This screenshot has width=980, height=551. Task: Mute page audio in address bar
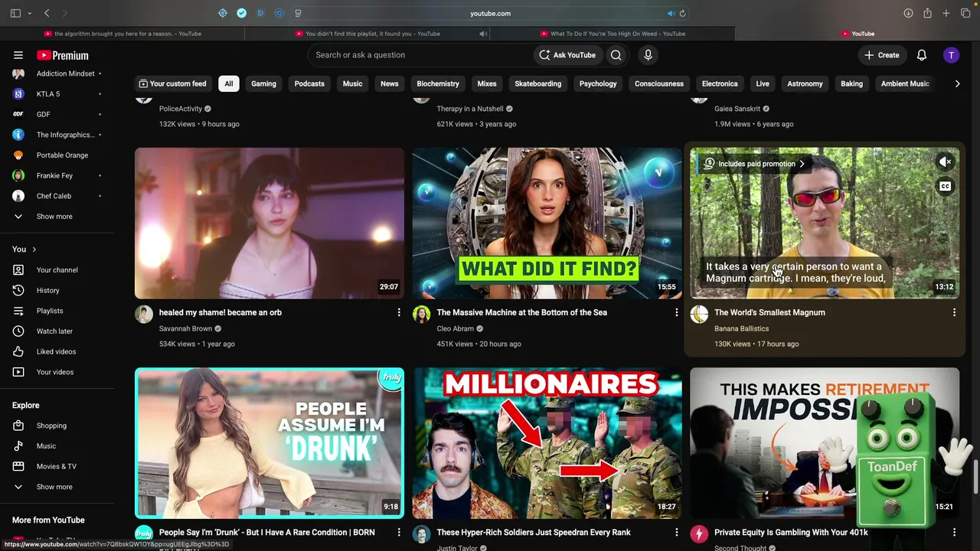(671, 13)
